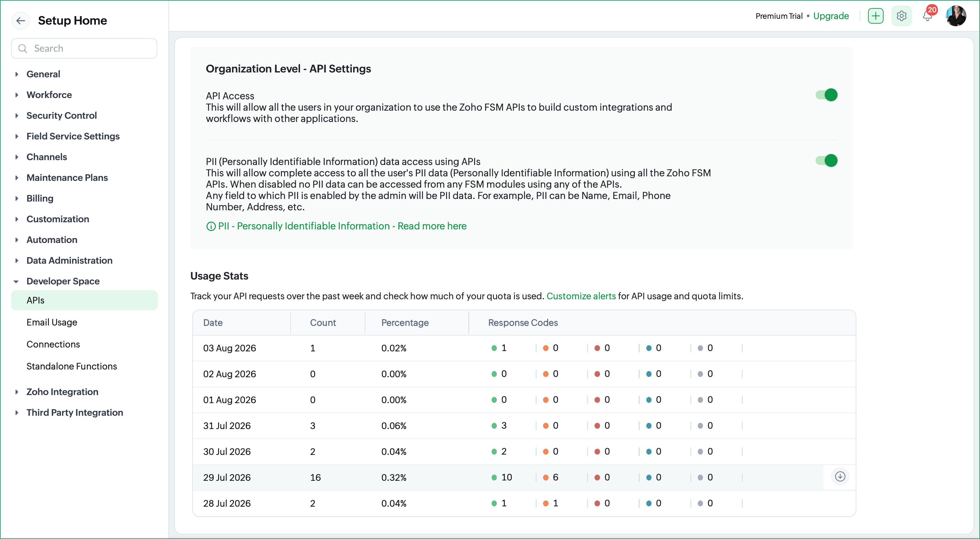The image size is (980, 539).
Task: Click the PII info circle icon
Action: point(210,227)
